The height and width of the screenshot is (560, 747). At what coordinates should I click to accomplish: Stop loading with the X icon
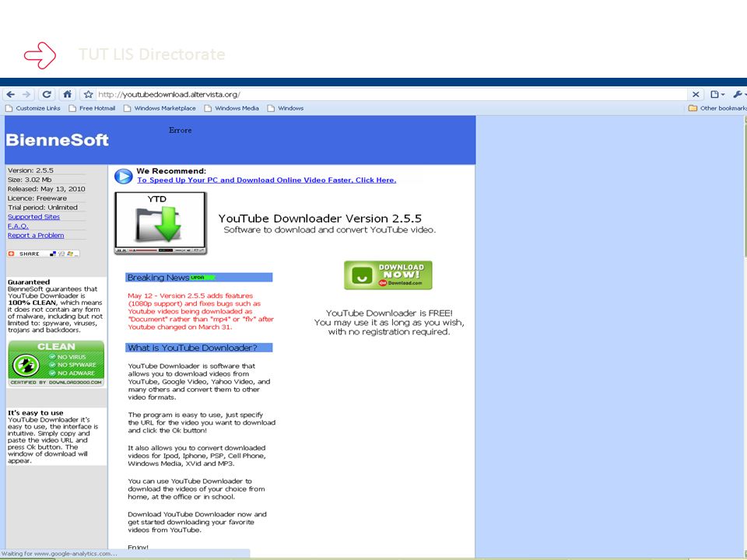pyautogui.click(x=696, y=94)
